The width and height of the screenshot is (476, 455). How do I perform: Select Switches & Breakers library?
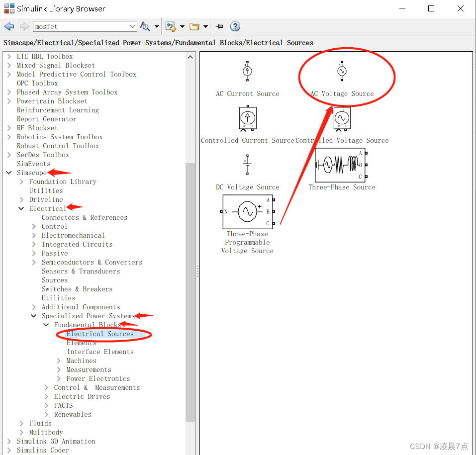click(77, 289)
